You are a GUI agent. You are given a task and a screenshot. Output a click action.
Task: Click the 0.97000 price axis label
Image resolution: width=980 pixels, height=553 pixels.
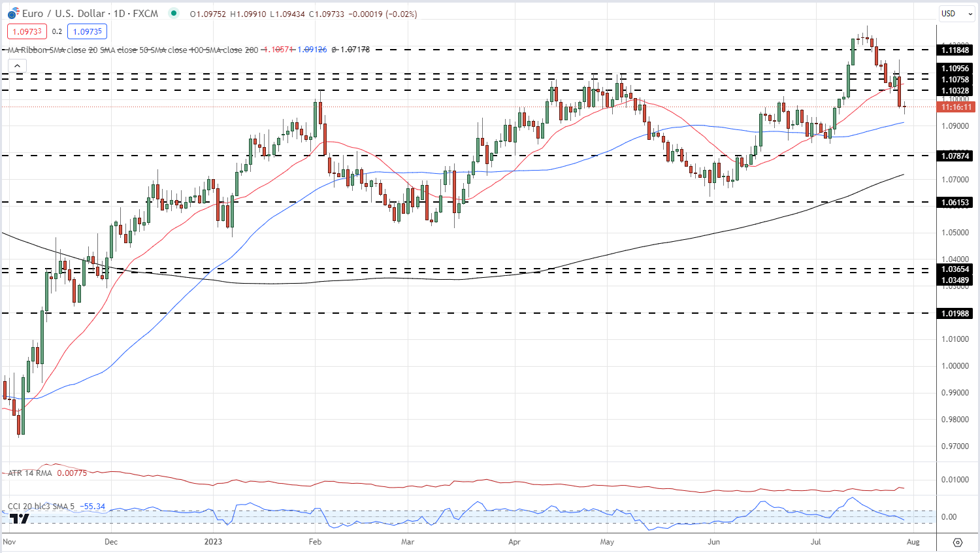(955, 446)
